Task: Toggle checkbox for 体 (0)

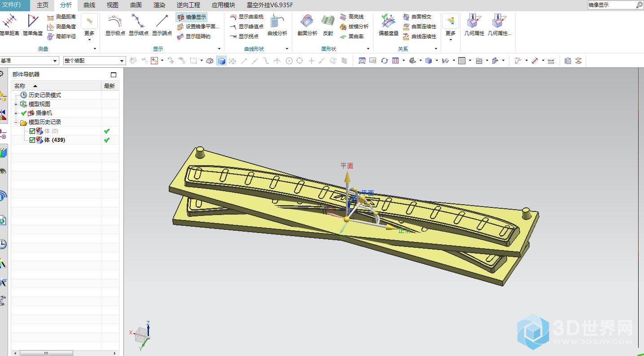Action: coord(32,131)
